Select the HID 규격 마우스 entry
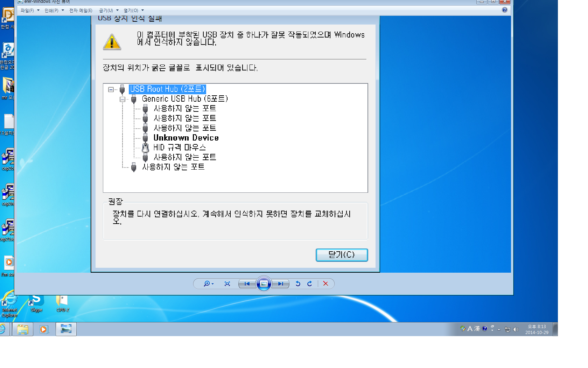588x368 pixels. (180, 148)
